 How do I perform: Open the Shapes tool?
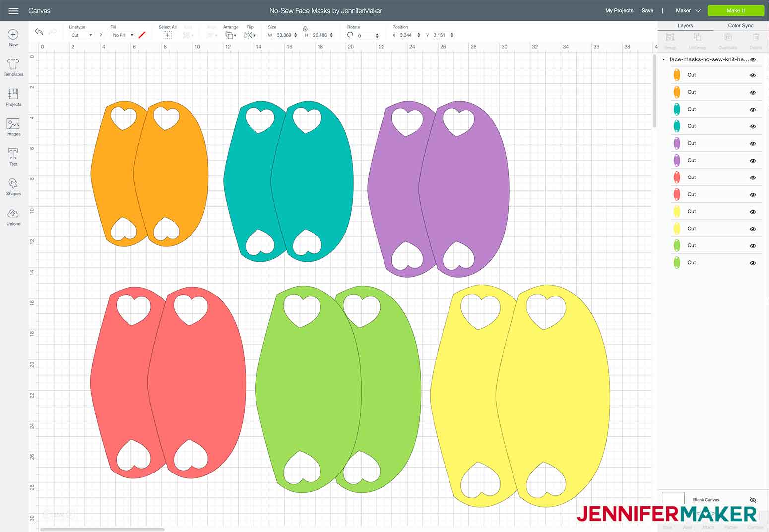(x=13, y=187)
